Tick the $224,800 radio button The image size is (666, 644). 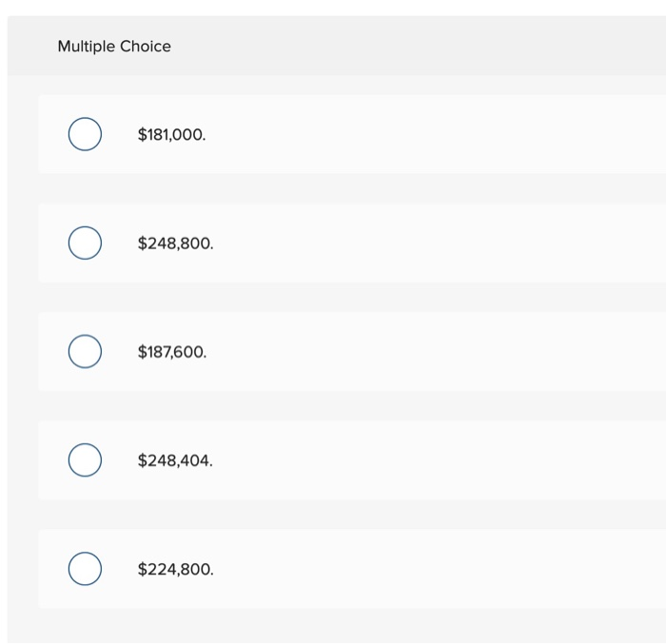pos(85,569)
